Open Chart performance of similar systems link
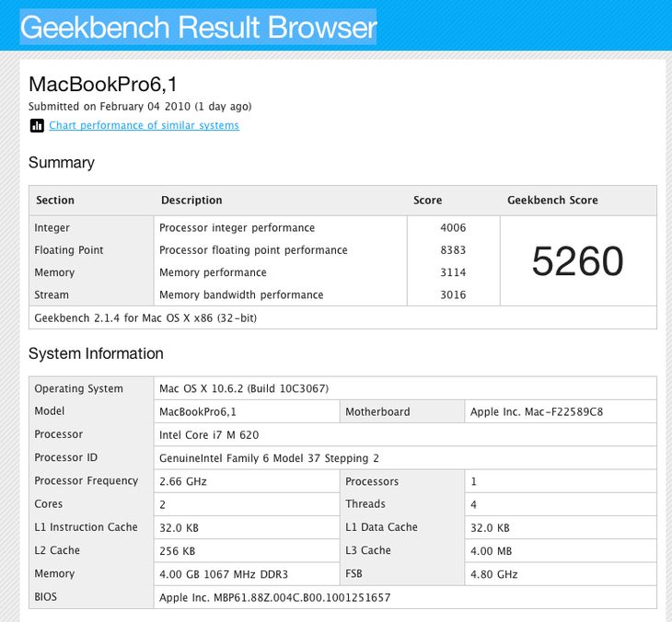The width and height of the screenshot is (672, 622). 144,125
